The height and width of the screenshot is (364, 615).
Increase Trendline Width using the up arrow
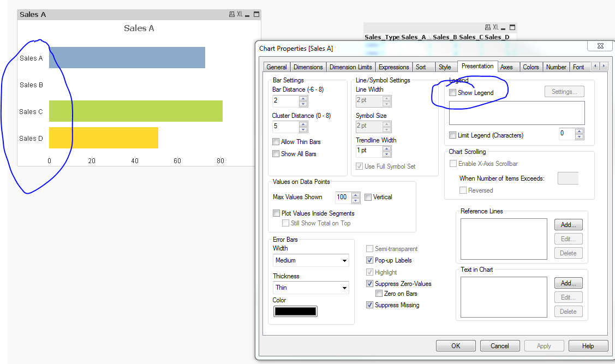tap(387, 148)
